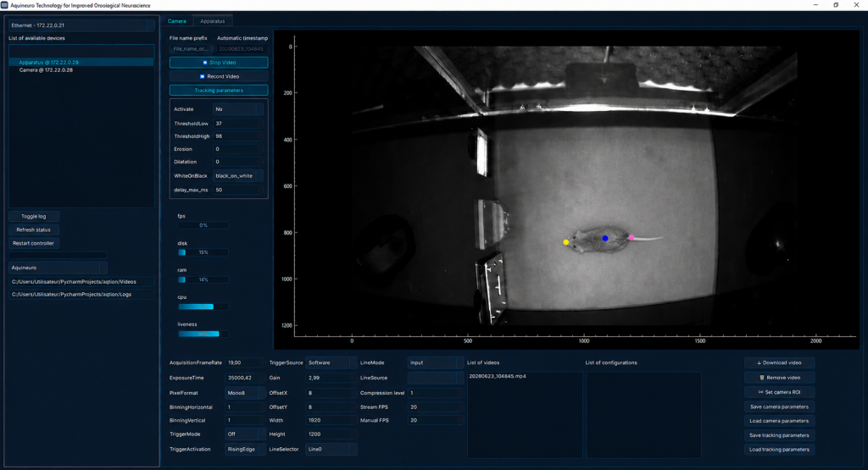The height and width of the screenshot is (470, 868).
Task: Click the fps progress bar
Action: tap(203, 225)
